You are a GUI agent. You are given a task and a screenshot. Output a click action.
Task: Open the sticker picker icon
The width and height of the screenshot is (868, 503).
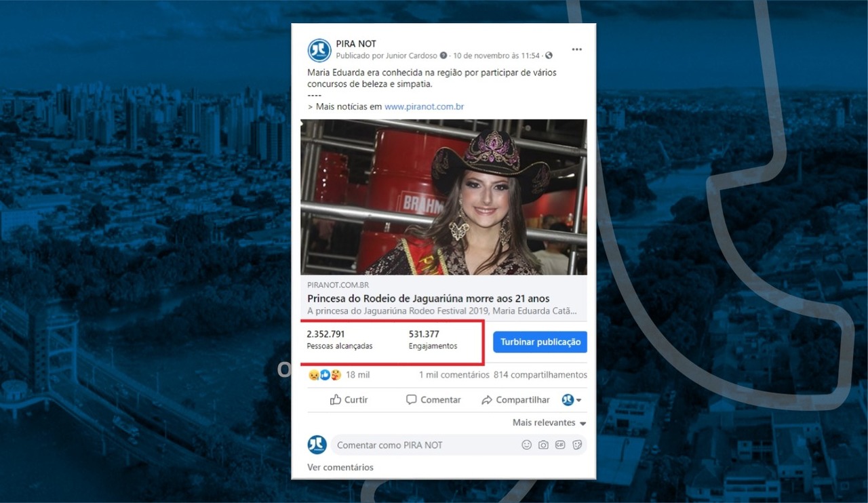(577, 445)
